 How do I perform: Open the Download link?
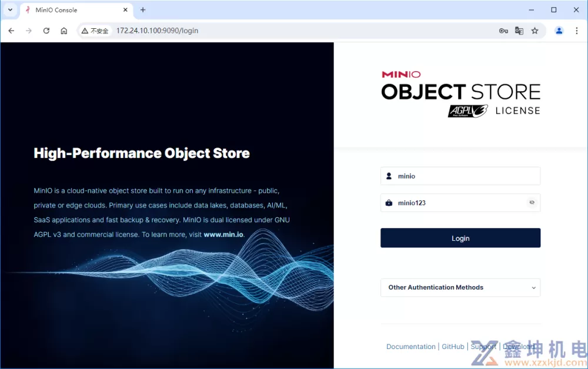click(519, 347)
